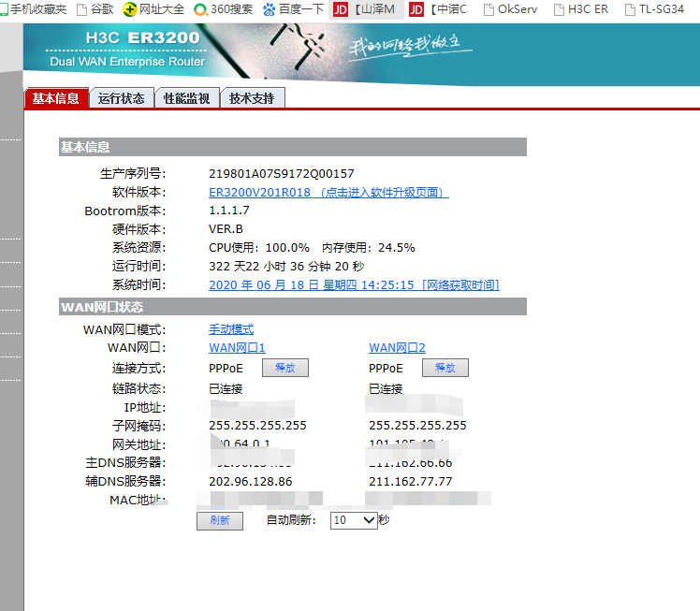Screen dimensions: 700x611
Task: Switch to the 技术支持 tab
Action: pyautogui.click(x=253, y=97)
